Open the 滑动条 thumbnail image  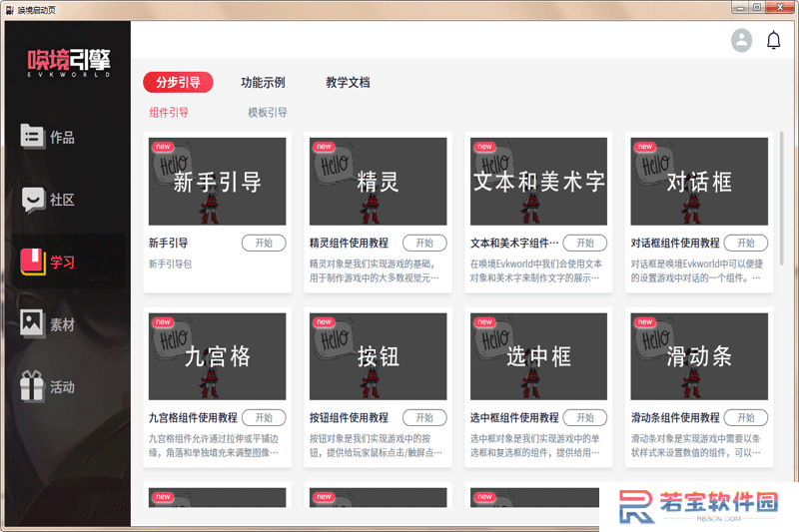coord(699,356)
